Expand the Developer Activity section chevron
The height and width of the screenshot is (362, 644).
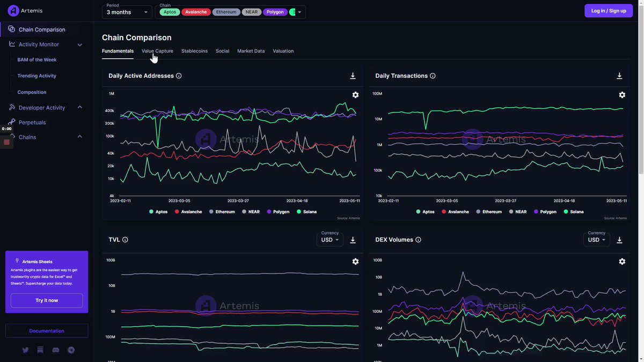click(x=80, y=107)
